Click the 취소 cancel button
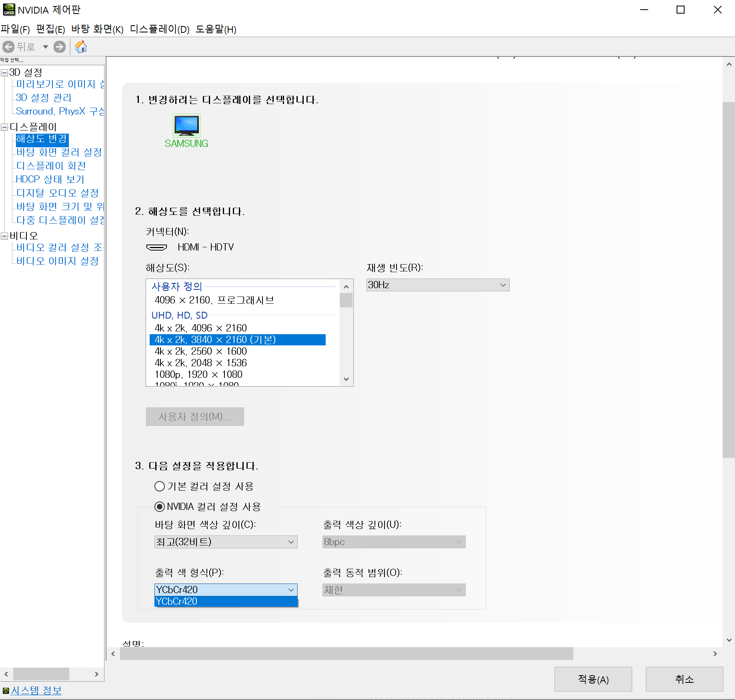This screenshot has width=735, height=700. click(685, 679)
